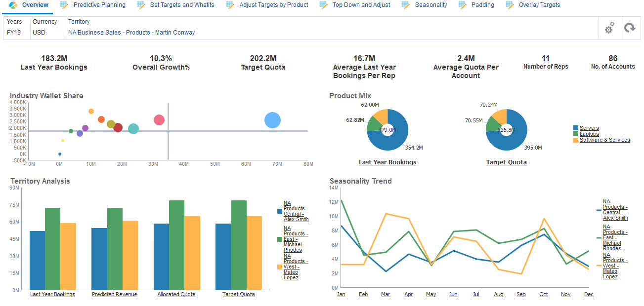Toggle the Laptops legend entry
Screen dimensions: 644x306
pyautogui.click(x=589, y=133)
